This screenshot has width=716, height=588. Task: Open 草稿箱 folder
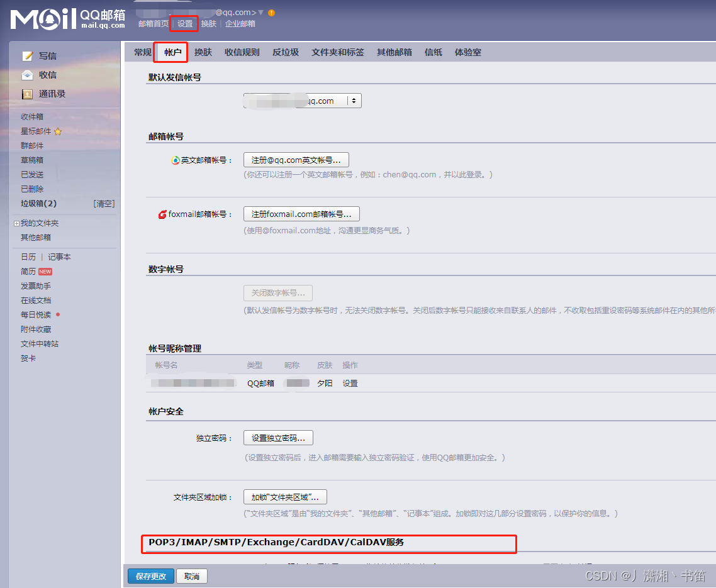(32, 160)
